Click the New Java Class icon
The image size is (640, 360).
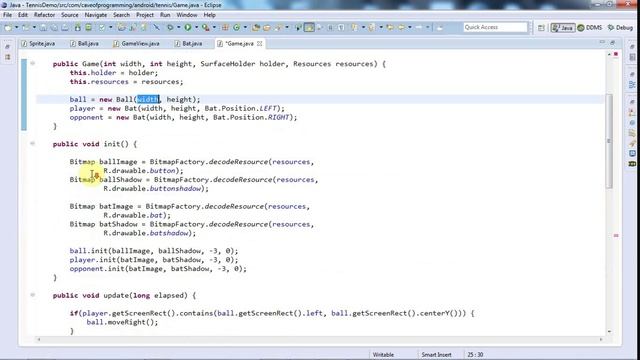tap(236, 28)
